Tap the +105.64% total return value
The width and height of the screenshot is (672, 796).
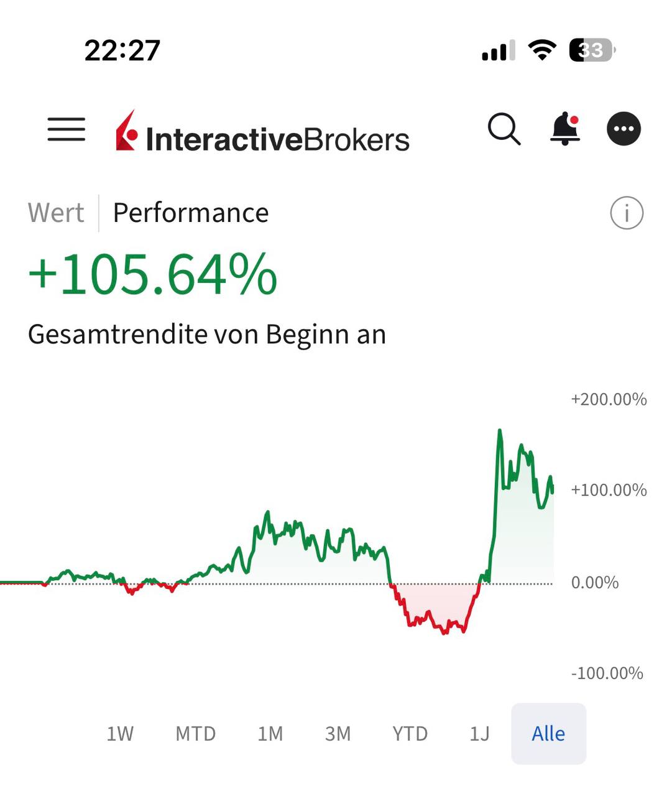(x=153, y=274)
